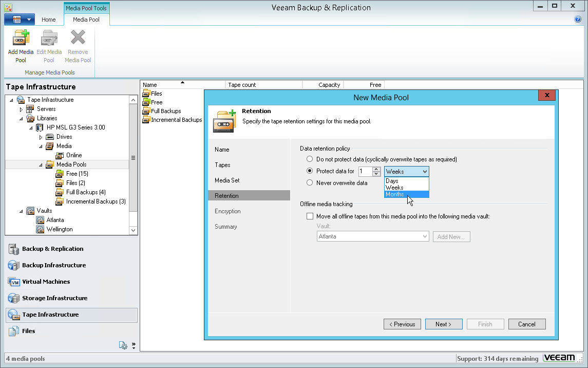This screenshot has width=588, height=368.
Task: Select the 'Protect data for' radio option
Action: pos(310,171)
